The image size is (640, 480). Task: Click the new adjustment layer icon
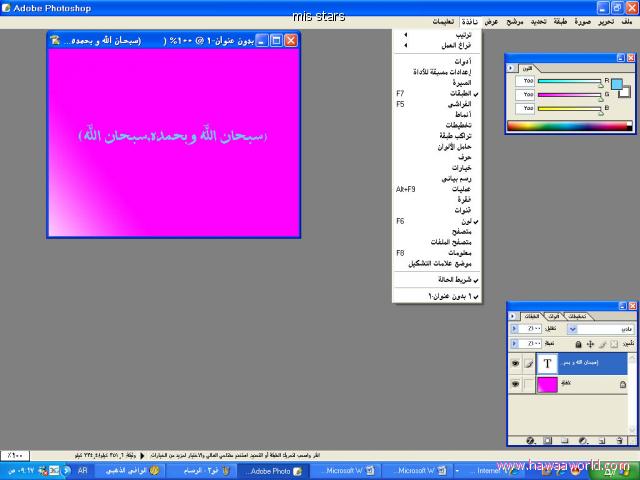click(583, 440)
